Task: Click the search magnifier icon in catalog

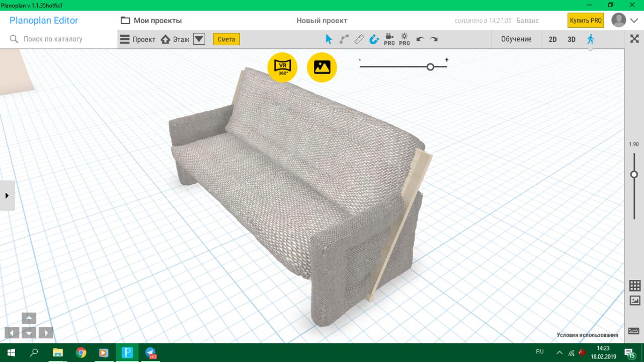Action: pyautogui.click(x=14, y=39)
